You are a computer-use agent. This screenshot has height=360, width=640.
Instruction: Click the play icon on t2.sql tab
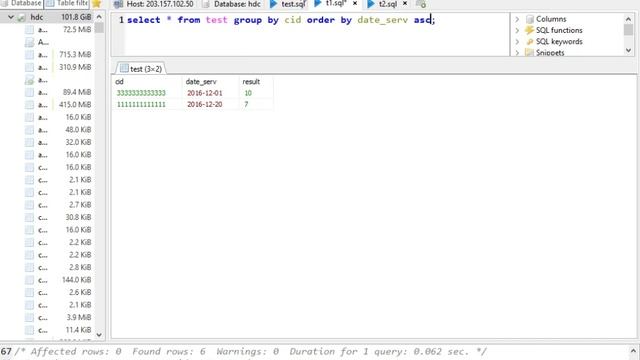(371, 4)
